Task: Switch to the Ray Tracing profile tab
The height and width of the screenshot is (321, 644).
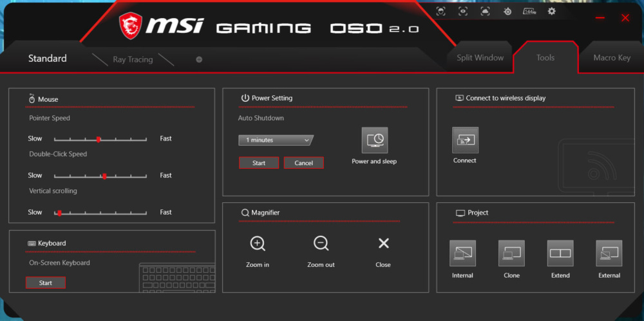Action: point(133,59)
